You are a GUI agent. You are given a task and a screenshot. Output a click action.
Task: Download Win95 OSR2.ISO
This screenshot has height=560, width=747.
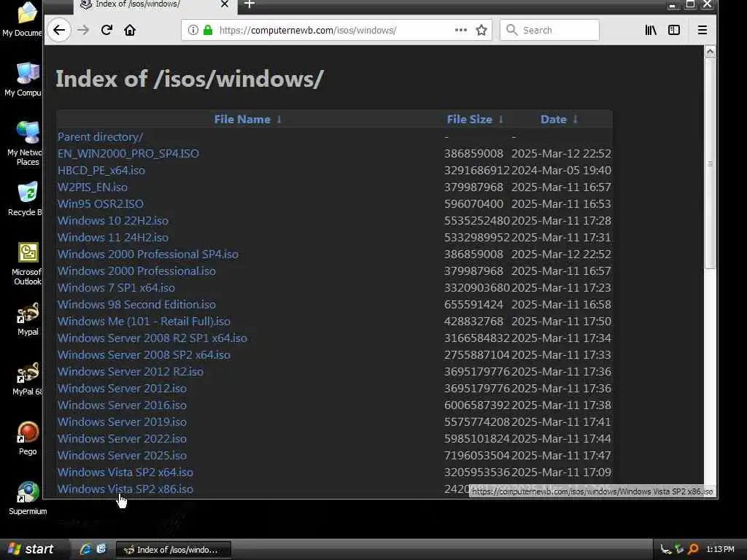point(101,204)
